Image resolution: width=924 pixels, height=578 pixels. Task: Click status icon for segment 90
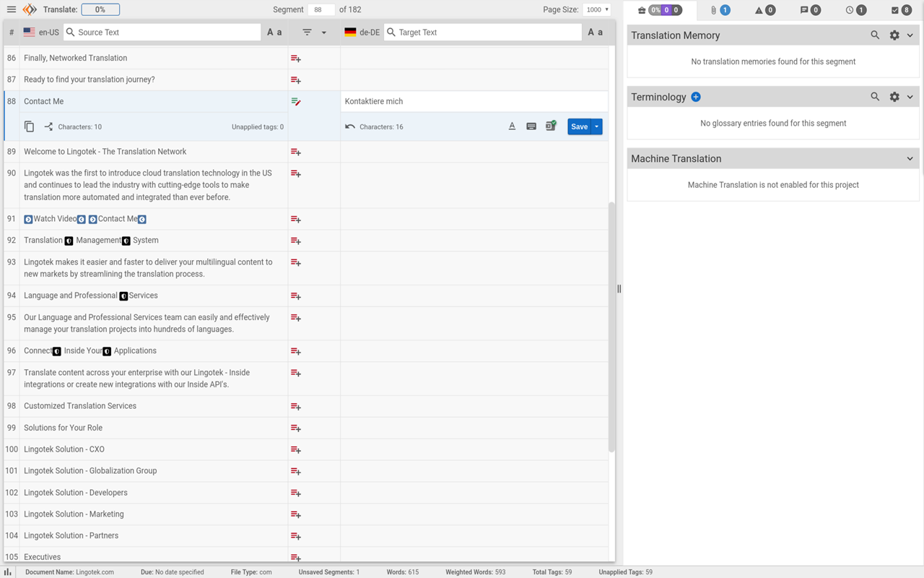pyautogui.click(x=296, y=174)
